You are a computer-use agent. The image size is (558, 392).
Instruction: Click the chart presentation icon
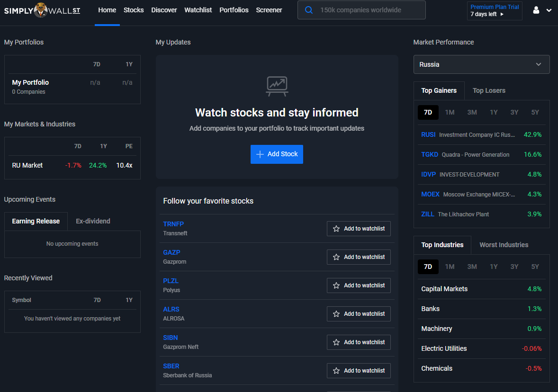click(277, 86)
